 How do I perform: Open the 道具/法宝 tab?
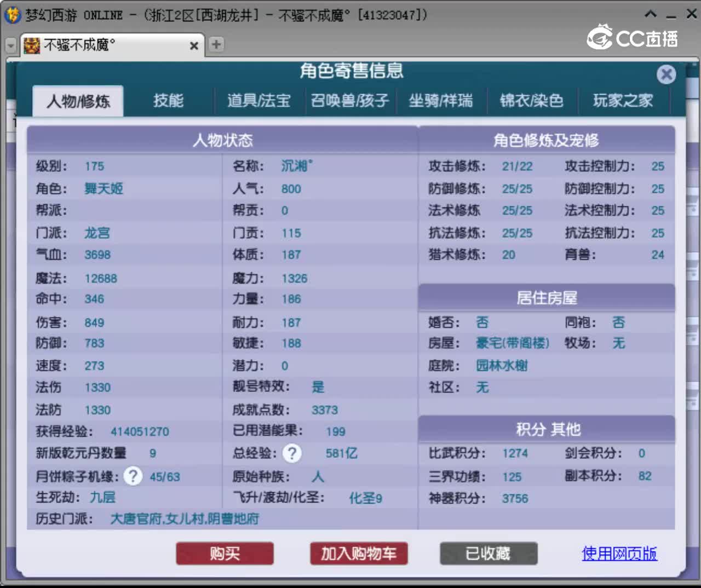click(258, 101)
